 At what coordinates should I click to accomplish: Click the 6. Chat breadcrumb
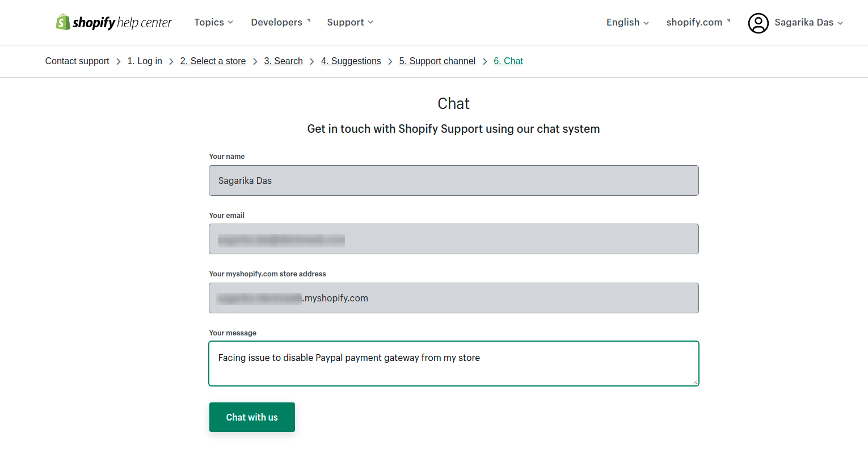[508, 61]
